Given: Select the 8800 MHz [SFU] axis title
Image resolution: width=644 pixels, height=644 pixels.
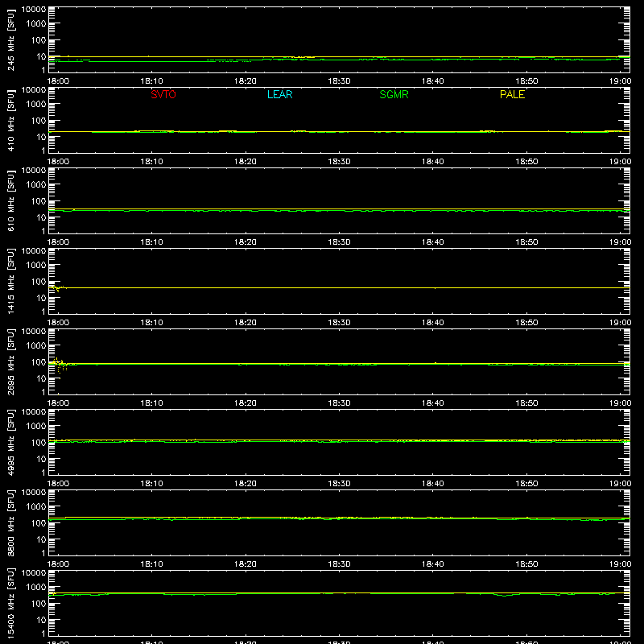Looking at the screenshot, I should [10, 522].
